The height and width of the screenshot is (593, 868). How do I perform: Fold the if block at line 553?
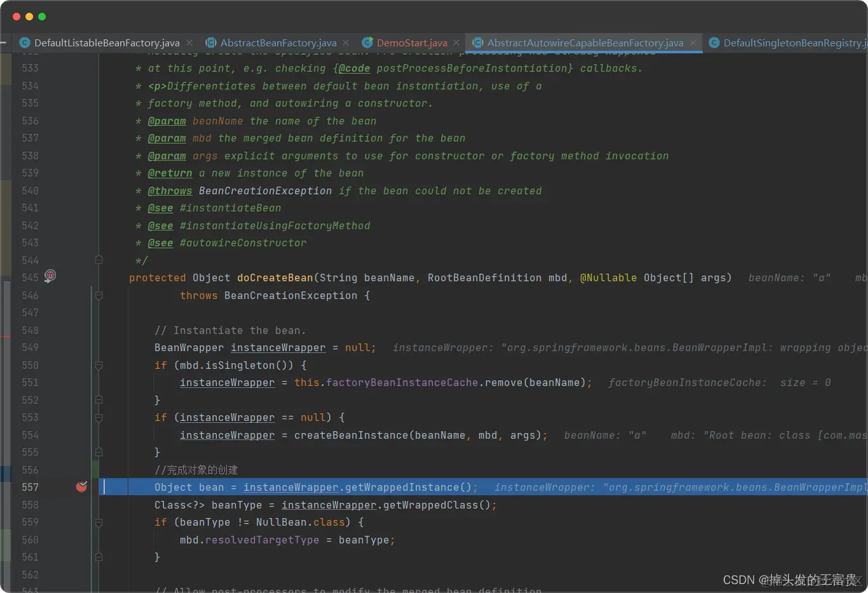[98, 418]
